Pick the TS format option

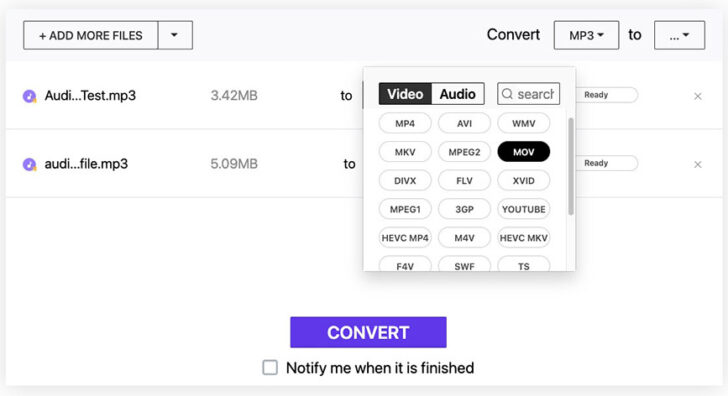click(524, 264)
